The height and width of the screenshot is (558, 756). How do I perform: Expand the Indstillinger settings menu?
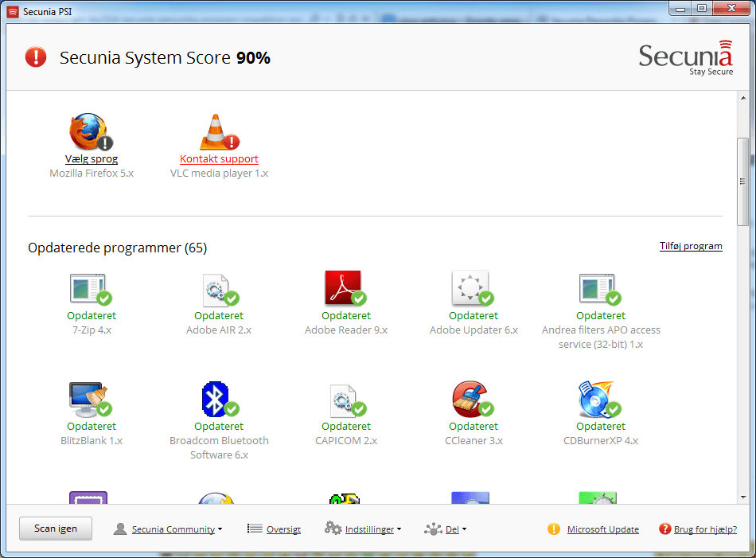(x=369, y=529)
